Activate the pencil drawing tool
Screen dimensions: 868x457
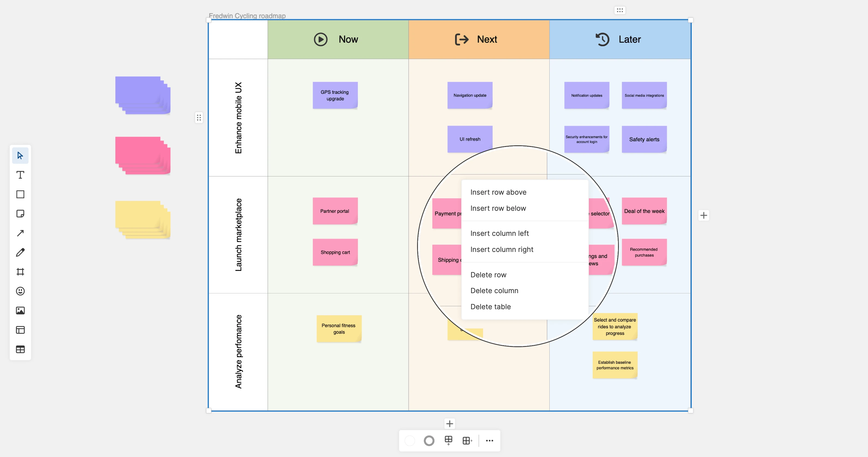click(20, 252)
